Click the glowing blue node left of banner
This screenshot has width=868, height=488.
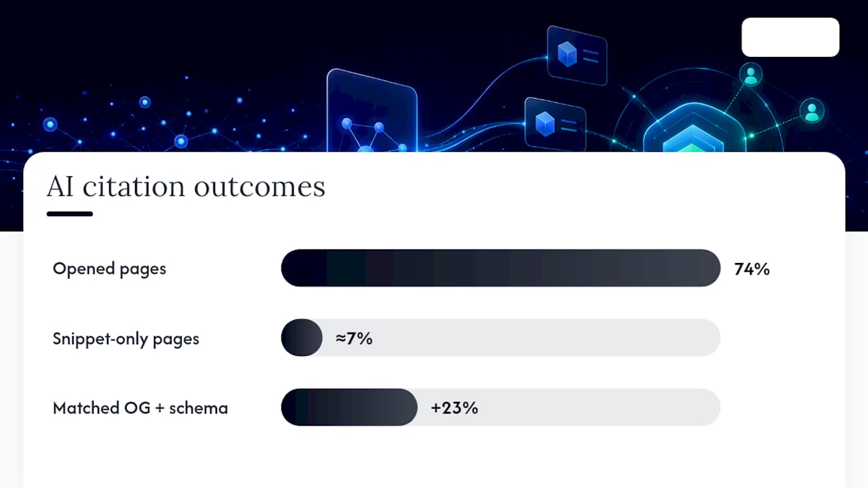[x=50, y=125]
